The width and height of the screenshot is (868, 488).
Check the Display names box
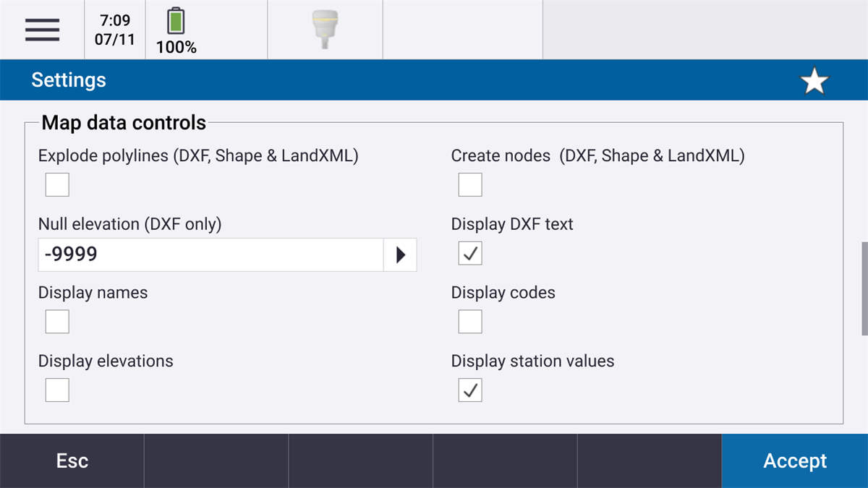(x=56, y=321)
